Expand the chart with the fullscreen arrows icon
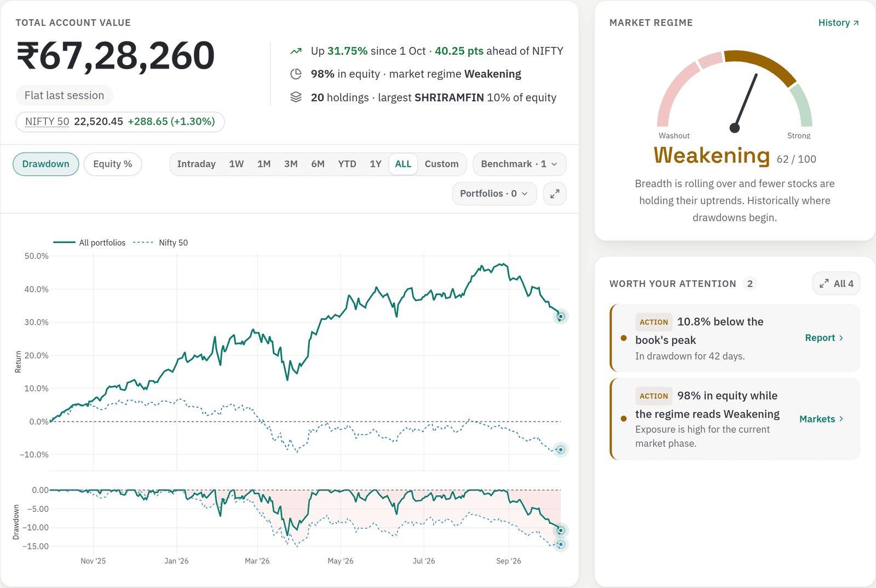The width and height of the screenshot is (876, 588). 555,194
